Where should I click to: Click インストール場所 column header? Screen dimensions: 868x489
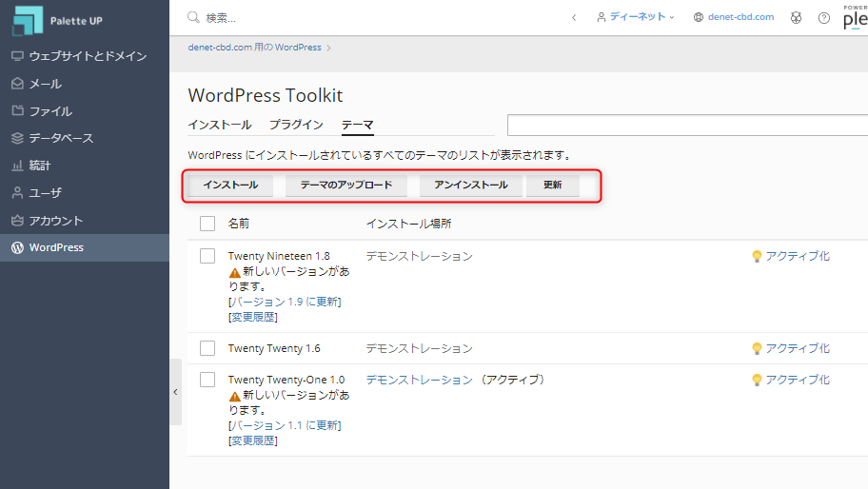coord(409,224)
